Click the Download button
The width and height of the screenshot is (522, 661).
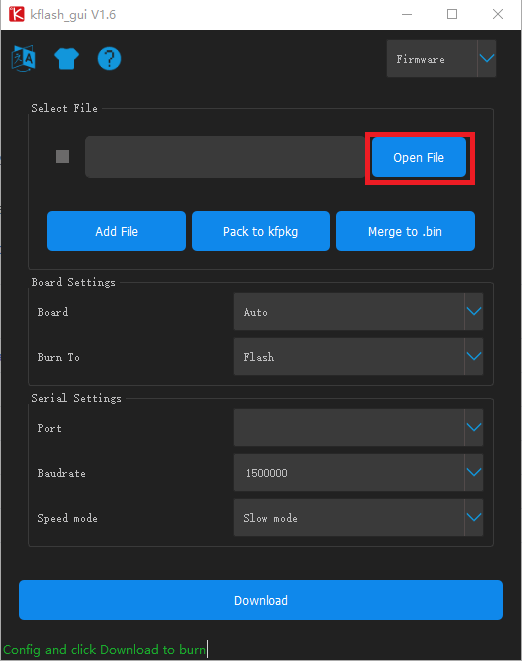[261, 600]
